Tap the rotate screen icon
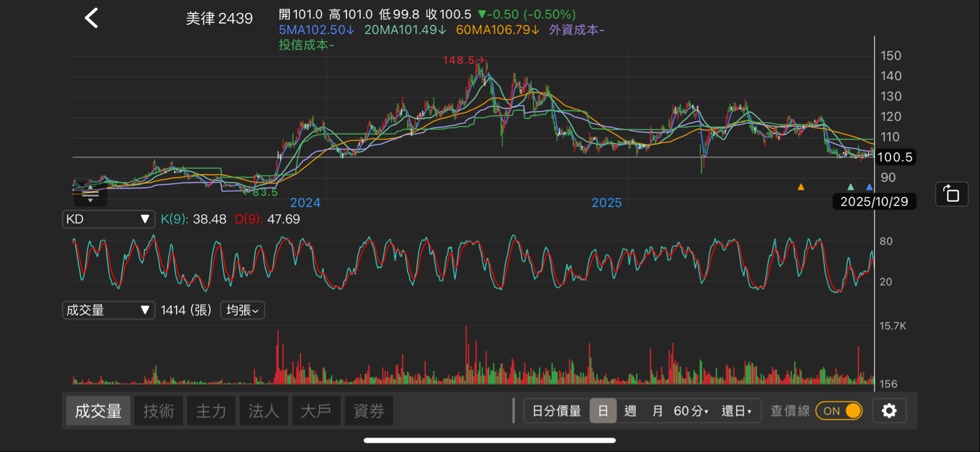This screenshot has height=452, width=980. tap(951, 194)
